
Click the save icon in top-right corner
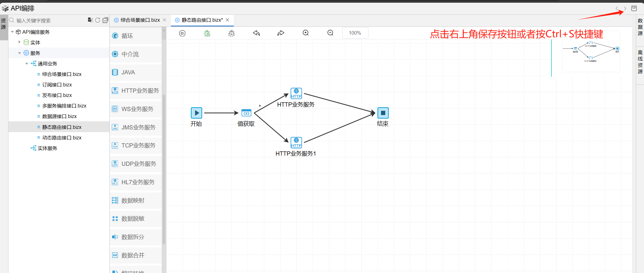(x=634, y=8)
